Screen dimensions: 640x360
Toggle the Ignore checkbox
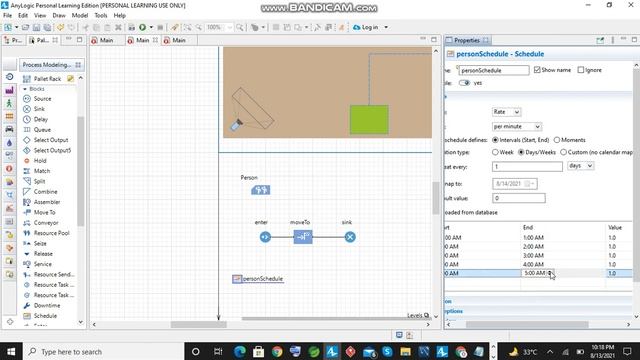tap(580, 70)
